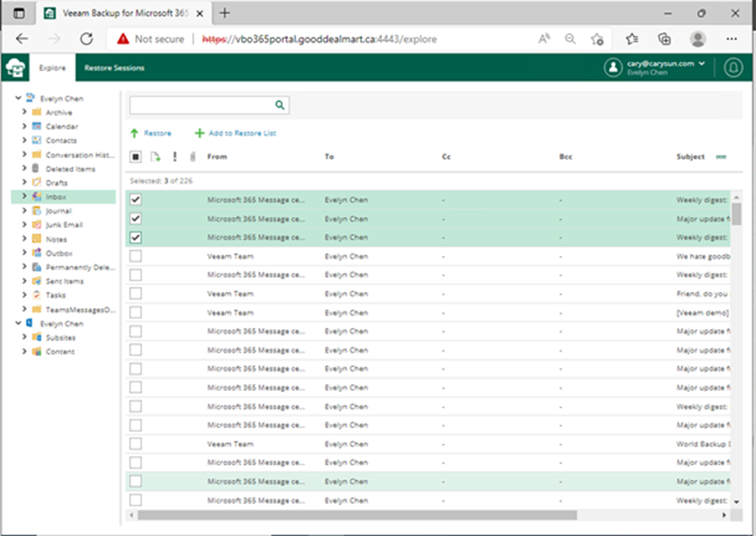Click the browser back arrow

point(22,39)
